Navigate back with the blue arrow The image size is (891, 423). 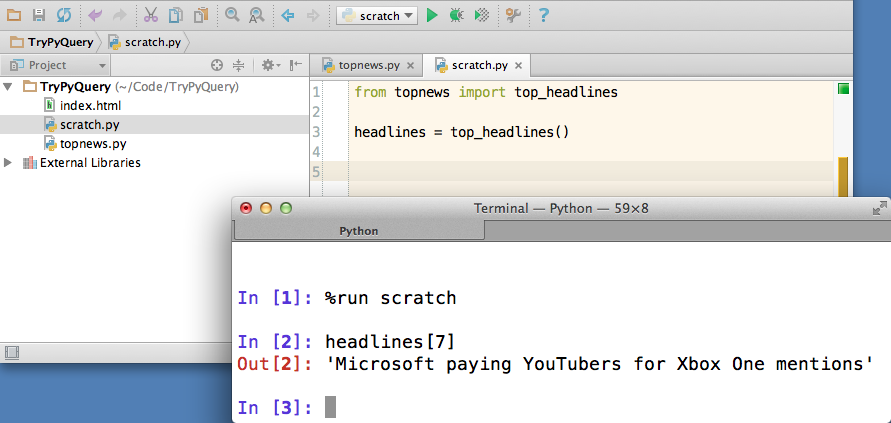coord(288,15)
